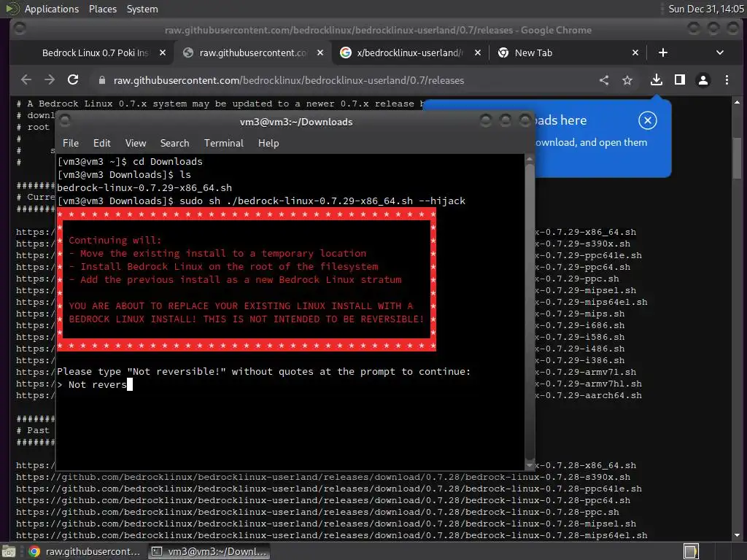Open terminal Edit menu
The width and height of the screenshot is (747, 560).
tap(101, 144)
